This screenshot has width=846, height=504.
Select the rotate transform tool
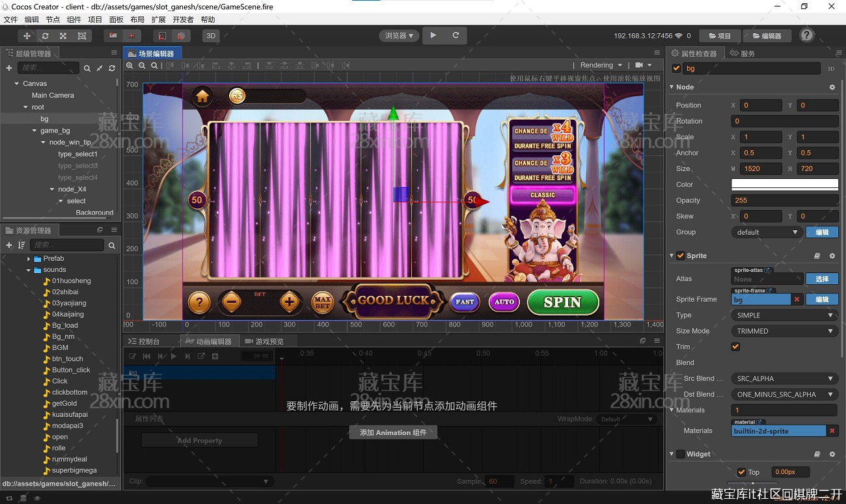click(45, 36)
